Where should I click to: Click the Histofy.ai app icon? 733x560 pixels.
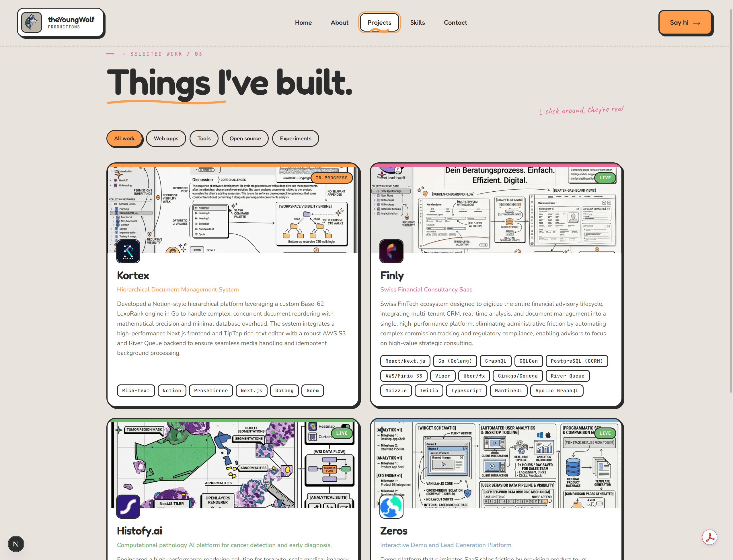pyautogui.click(x=128, y=506)
